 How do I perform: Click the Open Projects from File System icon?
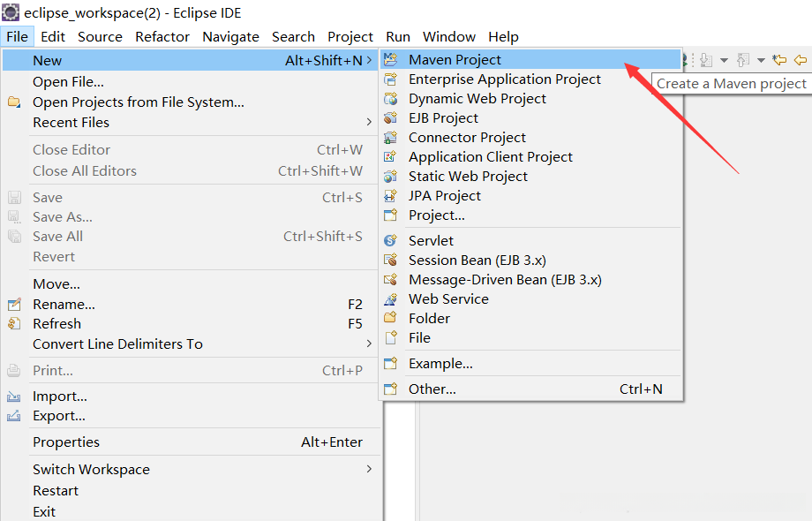click(x=14, y=102)
